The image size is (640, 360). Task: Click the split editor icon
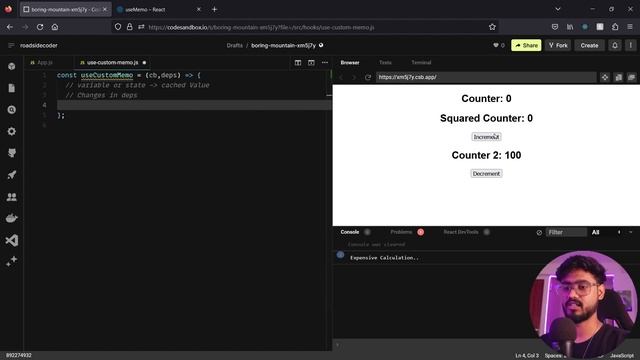(298, 62)
